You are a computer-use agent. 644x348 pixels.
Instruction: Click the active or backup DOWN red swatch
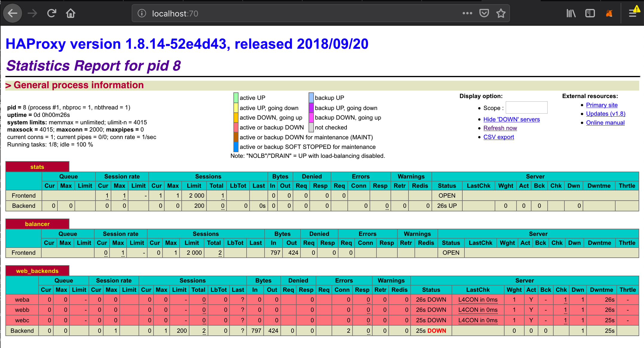coord(236,127)
